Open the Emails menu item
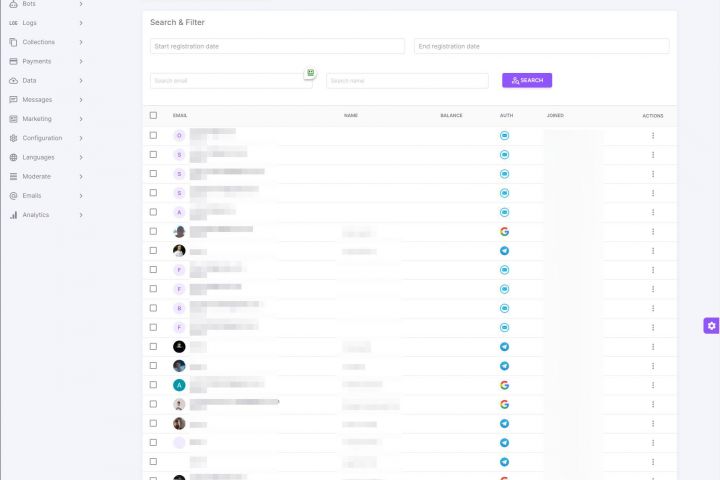Image resolution: width=720 pixels, height=480 pixels. [32, 195]
